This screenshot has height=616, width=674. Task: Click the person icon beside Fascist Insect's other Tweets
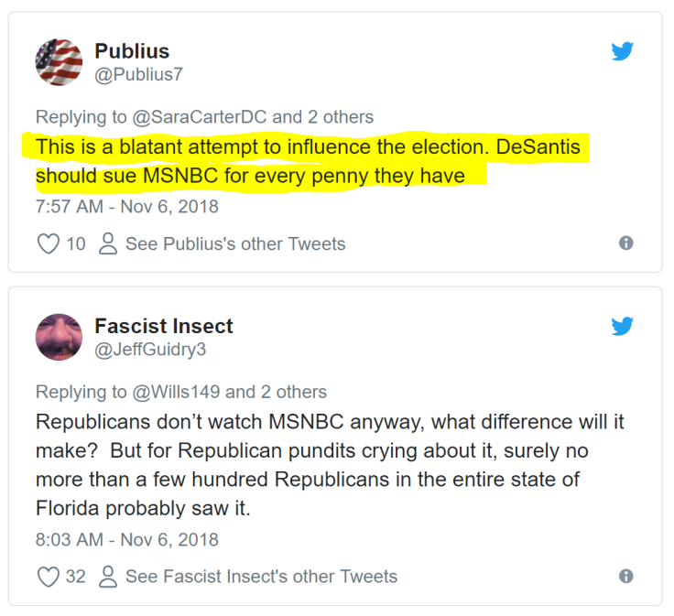108,577
